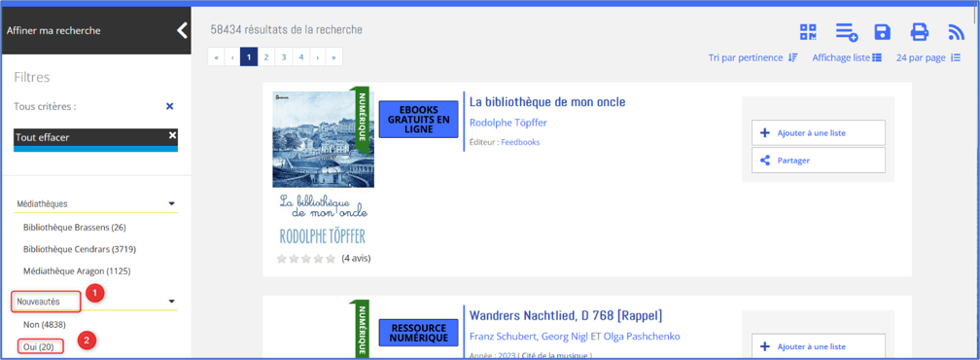The height and width of the screenshot is (360, 980).
Task: Add Wandrers Nachtlied to a list
Action: (819, 346)
